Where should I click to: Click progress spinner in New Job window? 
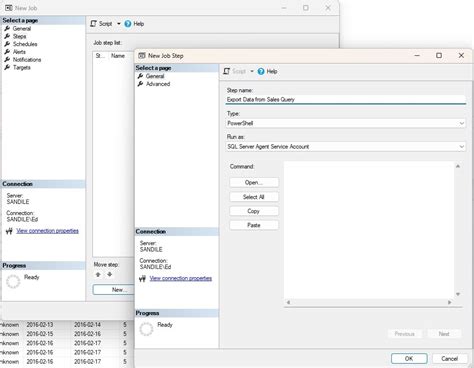pos(13,281)
